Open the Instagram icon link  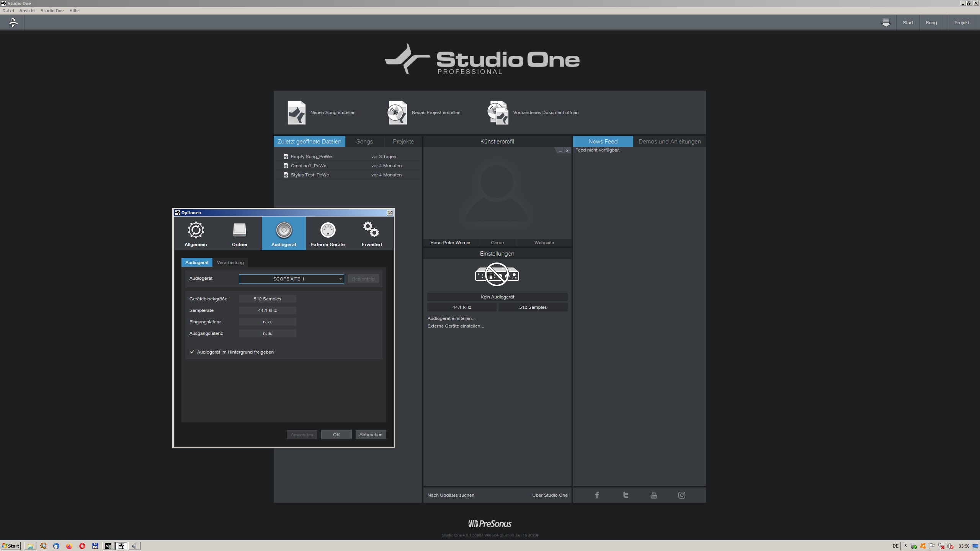681,495
